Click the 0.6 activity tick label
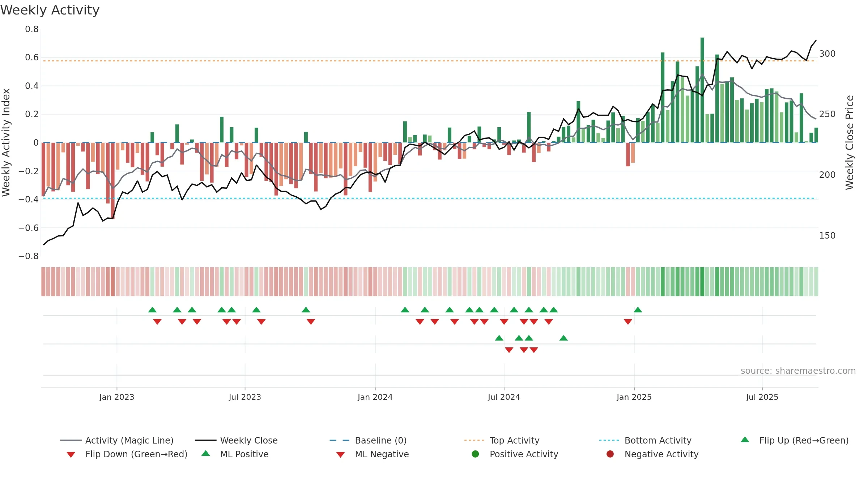The height and width of the screenshot is (488, 868). (x=32, y=57)
